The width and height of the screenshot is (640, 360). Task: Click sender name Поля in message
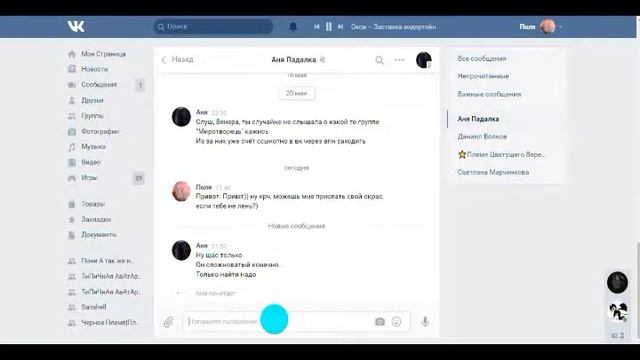click(204, 187)
